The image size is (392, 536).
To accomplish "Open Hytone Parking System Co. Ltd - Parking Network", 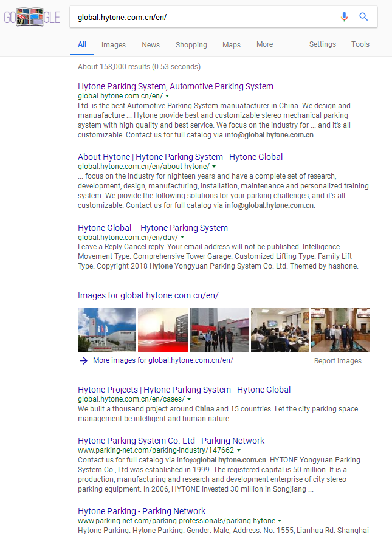I will tap(171, 441).
